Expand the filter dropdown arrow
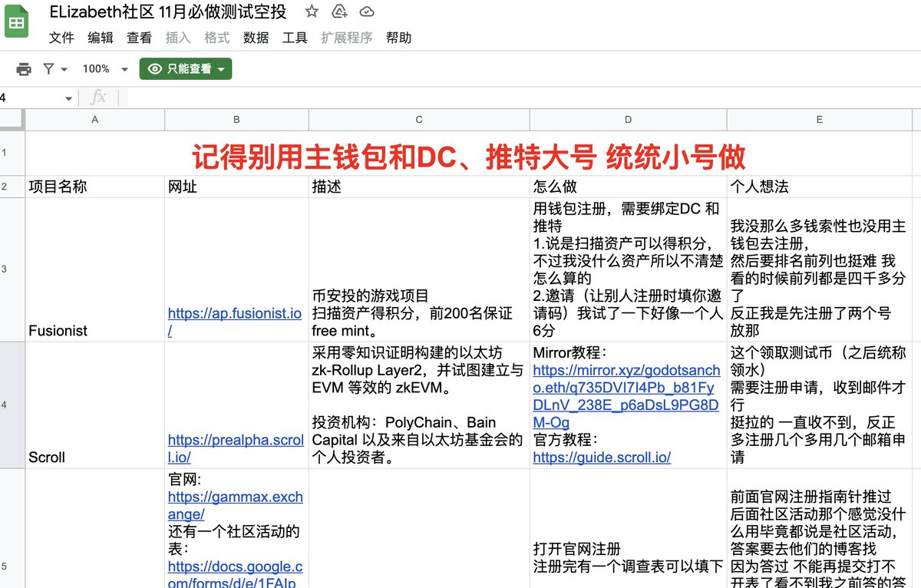Screen dimensions: 921x588 [x=64, y=69]
